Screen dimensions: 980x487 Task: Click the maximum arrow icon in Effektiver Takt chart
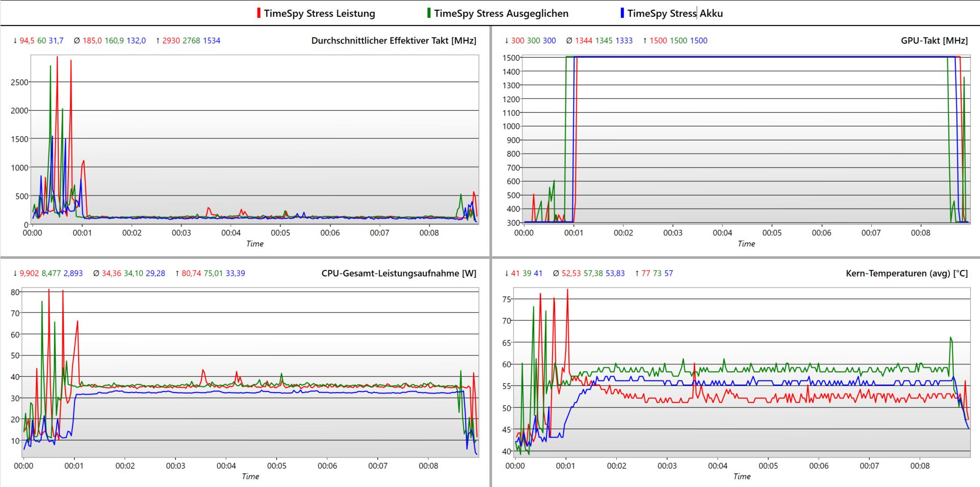tap(158, 41)
